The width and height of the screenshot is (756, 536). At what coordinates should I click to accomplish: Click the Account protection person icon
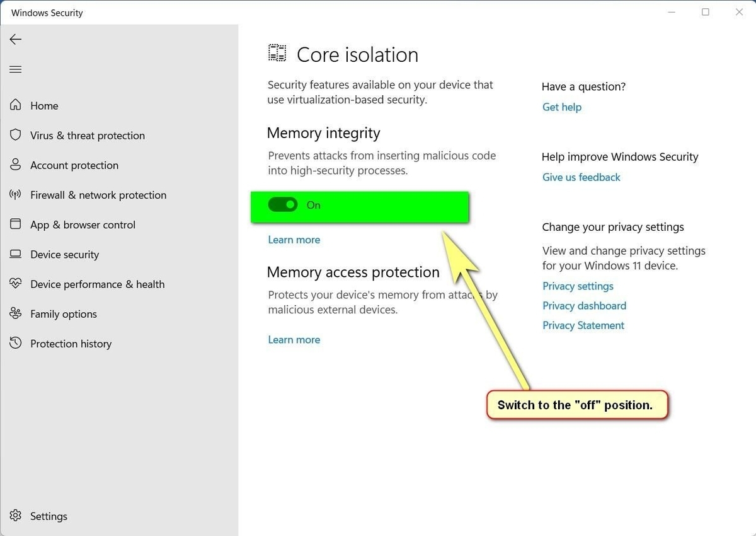pos(16,165)
